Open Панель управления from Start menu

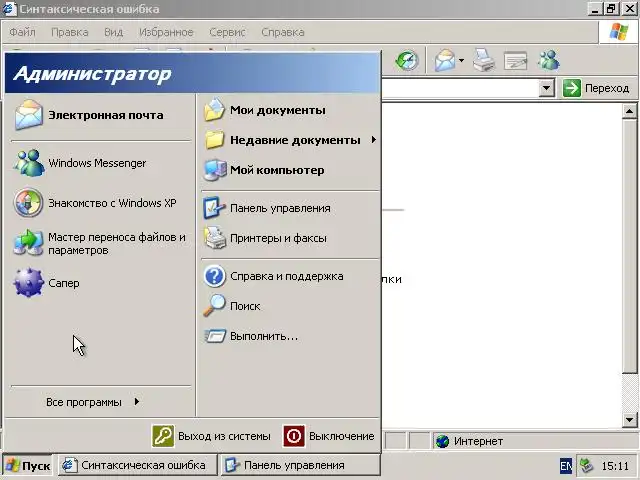point(291,208)
